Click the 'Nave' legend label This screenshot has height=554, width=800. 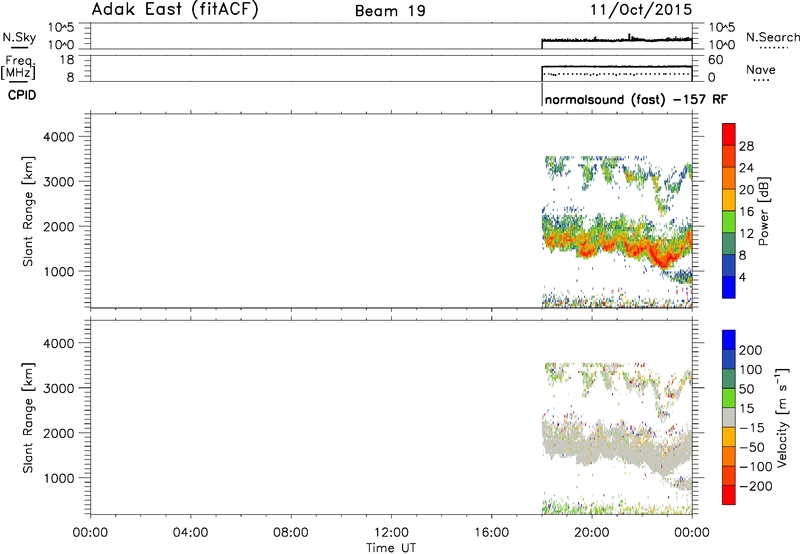point(761,69)
